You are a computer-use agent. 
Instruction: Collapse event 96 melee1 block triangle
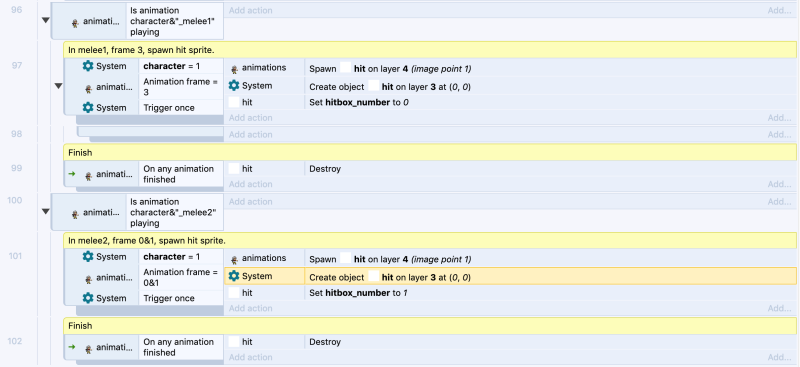[45, 20]
